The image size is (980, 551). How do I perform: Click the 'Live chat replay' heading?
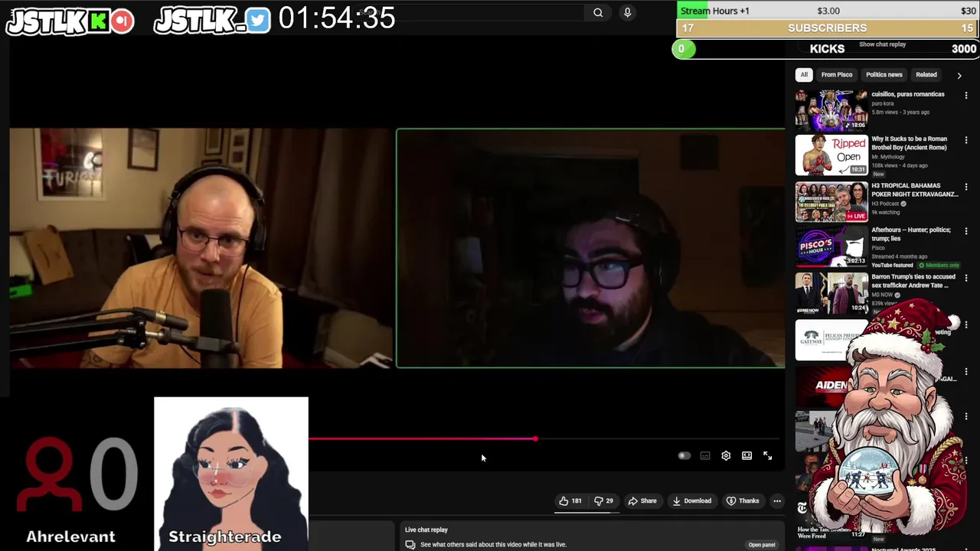pos(426,530)
